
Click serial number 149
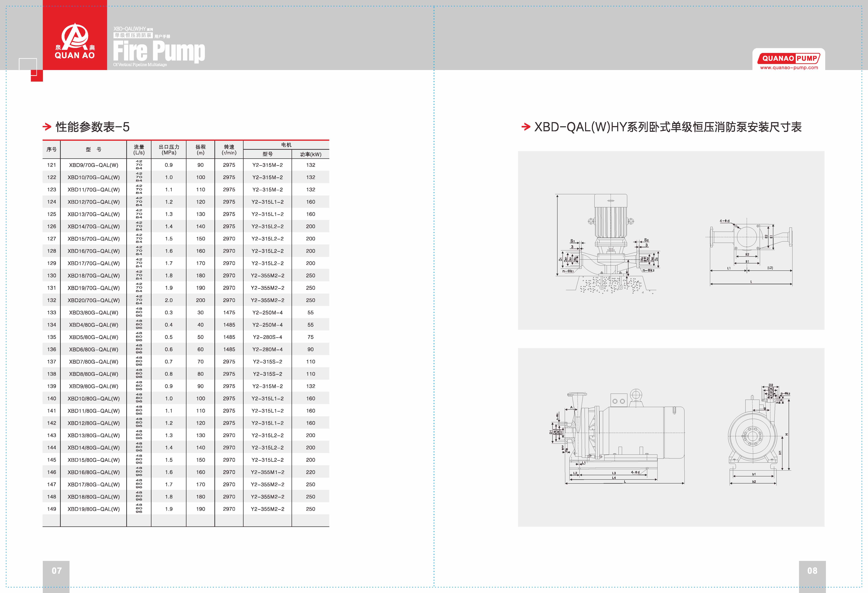coord(52,509)
